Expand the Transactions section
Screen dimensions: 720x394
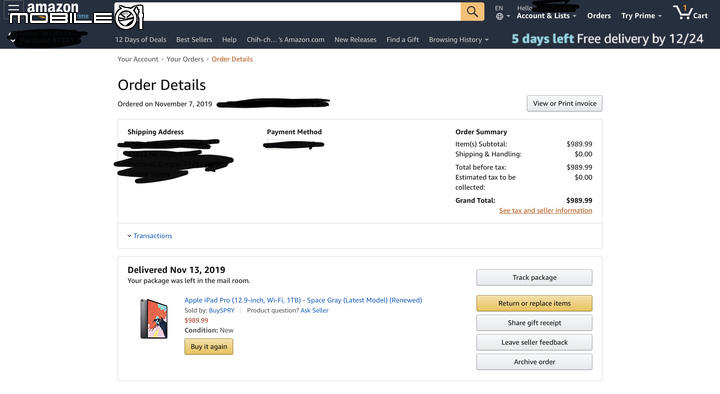150,236
